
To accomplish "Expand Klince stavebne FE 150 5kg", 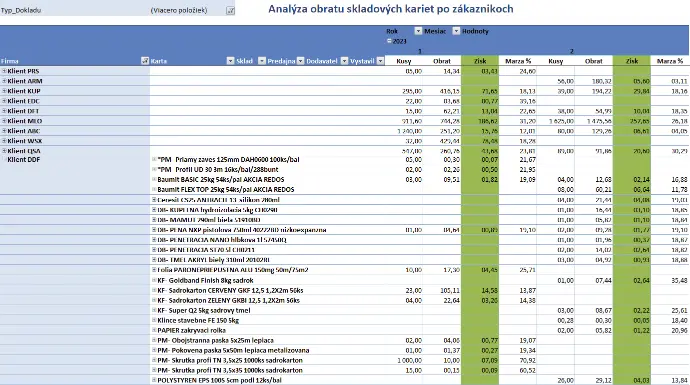I will [154, 320].
